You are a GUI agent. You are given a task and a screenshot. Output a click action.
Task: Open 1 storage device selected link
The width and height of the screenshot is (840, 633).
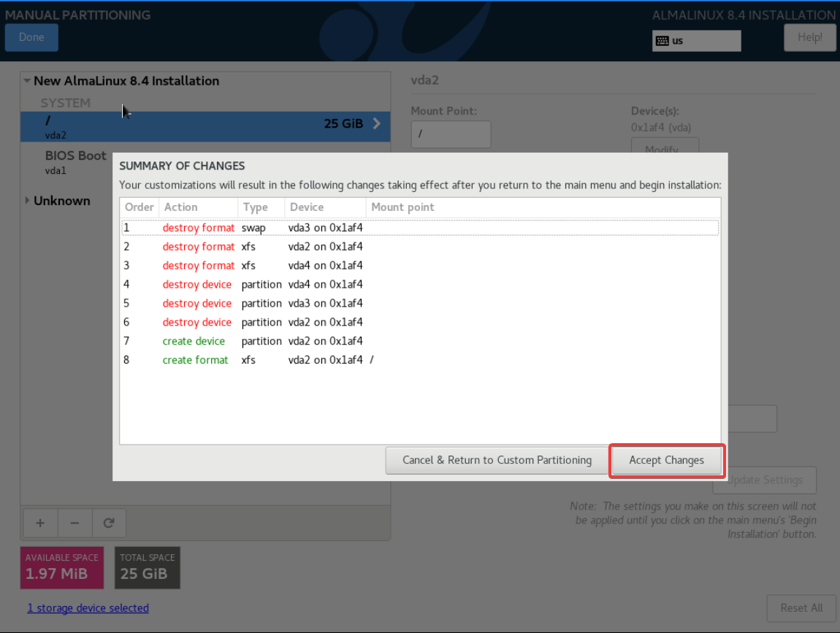(88, 608)
